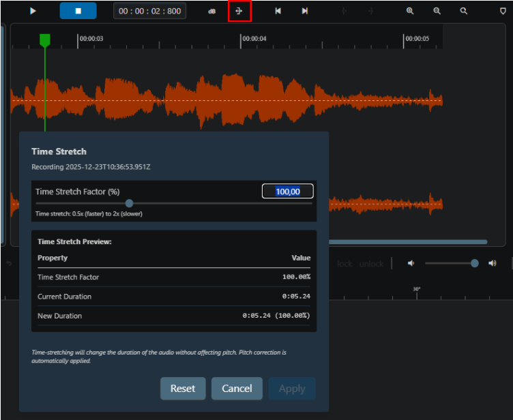The width and height of the screenshot is (513, 420).
Task: Jump to start with skip-back icon
Action: pyautogui.click(x=278, y=11)
